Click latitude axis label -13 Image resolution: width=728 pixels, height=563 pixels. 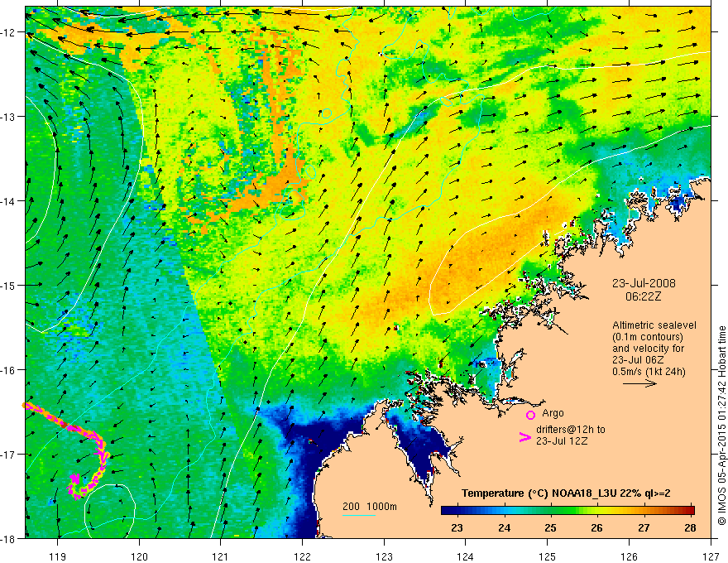pyautogui.click(x=8, y=117)
